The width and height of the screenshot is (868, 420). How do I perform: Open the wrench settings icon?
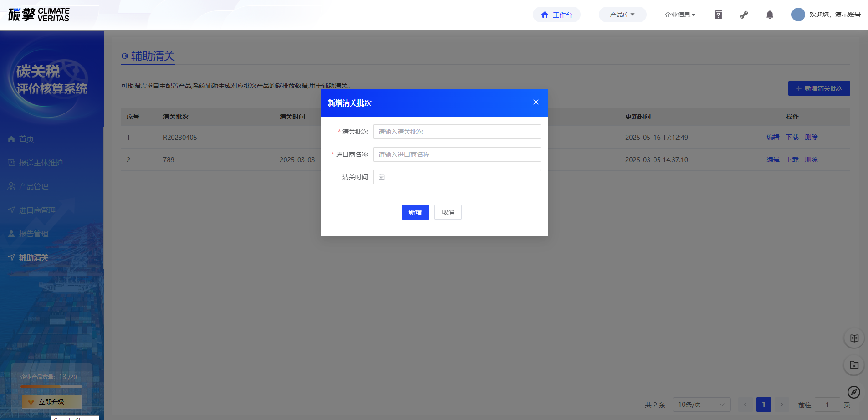tap(744, 15)
